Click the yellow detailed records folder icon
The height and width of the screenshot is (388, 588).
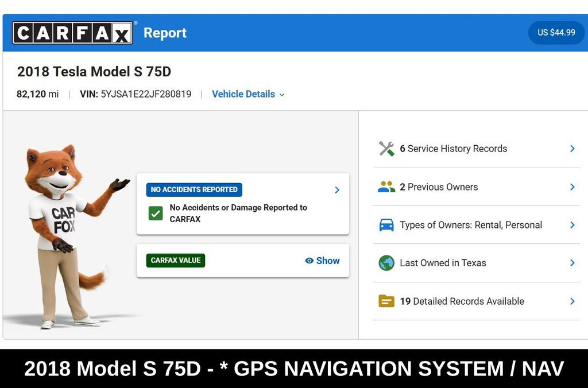(386, 301)
